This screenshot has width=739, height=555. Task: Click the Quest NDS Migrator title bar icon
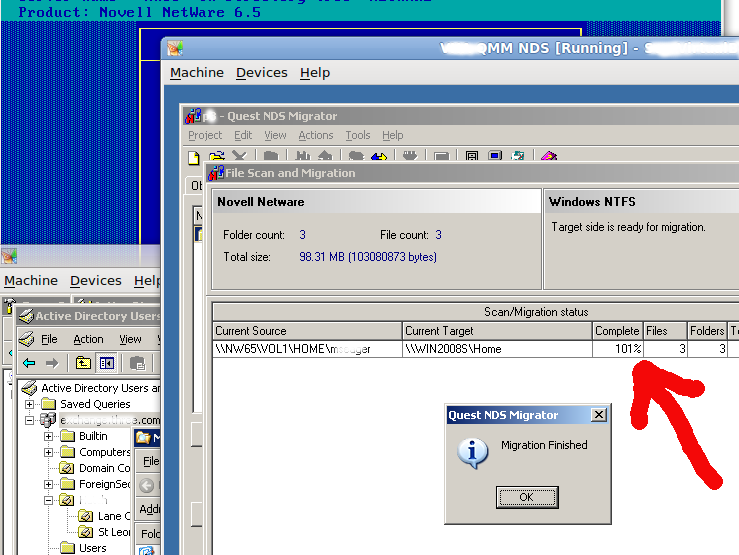pos(193,116)
